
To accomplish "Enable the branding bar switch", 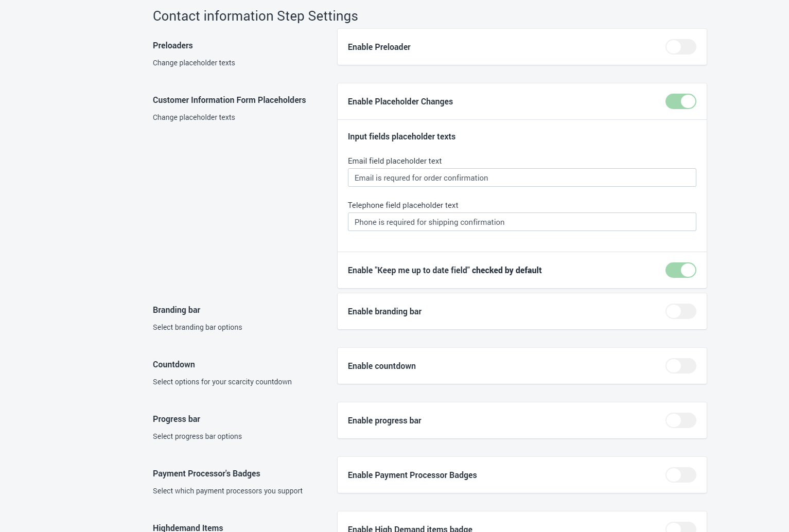I will click(x=680, y=311).
